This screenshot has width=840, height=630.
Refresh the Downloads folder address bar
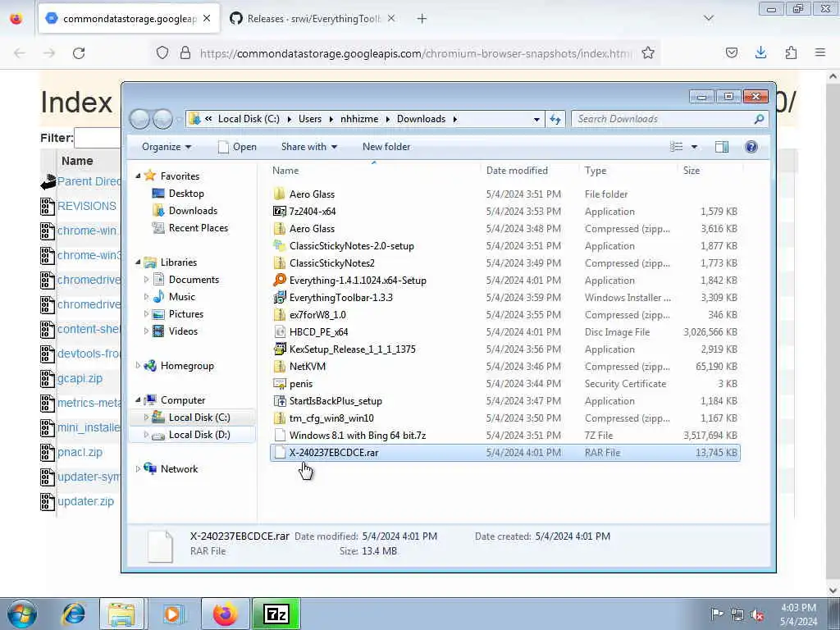[x=555, y=119]
